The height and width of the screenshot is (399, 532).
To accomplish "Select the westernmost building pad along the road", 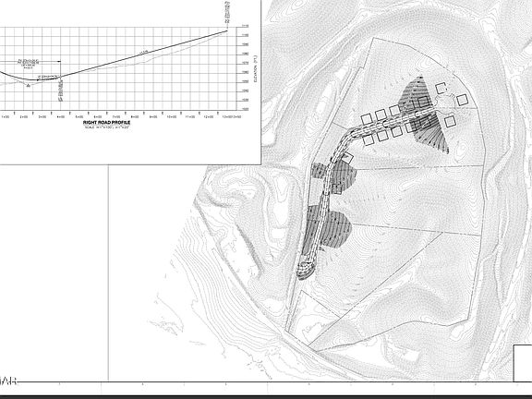I will 367,119.
